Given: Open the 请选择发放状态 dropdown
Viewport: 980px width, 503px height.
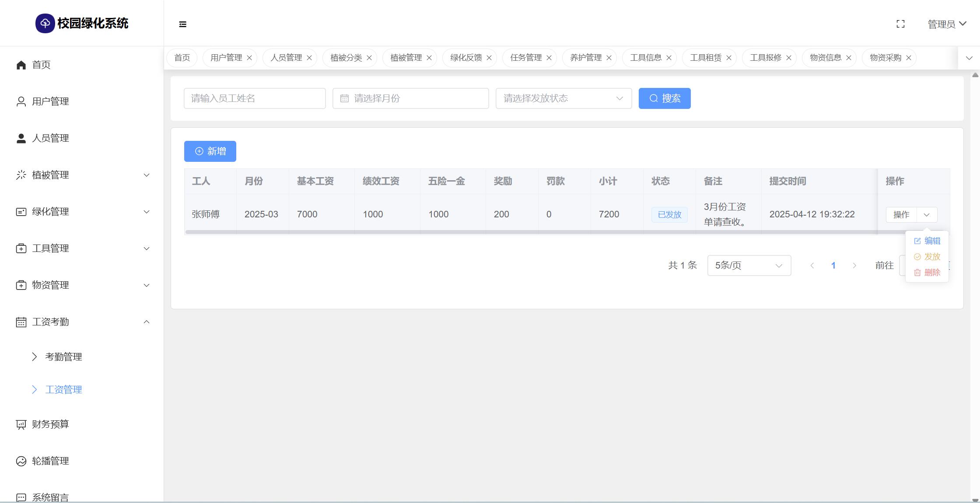Looking at the screenshot, I should 563,98.
